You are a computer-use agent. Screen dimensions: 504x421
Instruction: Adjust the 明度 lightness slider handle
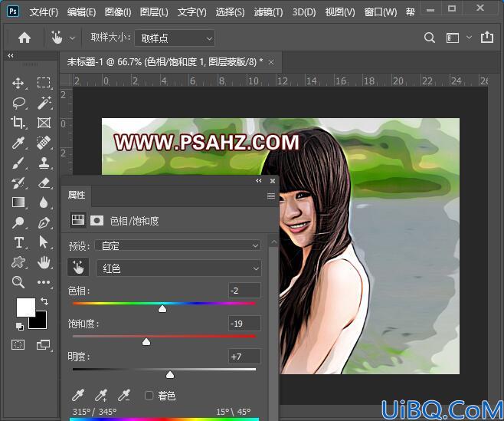tap(170, 374)
